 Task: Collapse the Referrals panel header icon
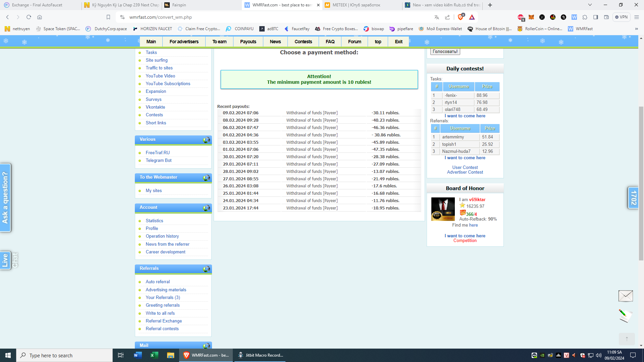click(206, 269)
